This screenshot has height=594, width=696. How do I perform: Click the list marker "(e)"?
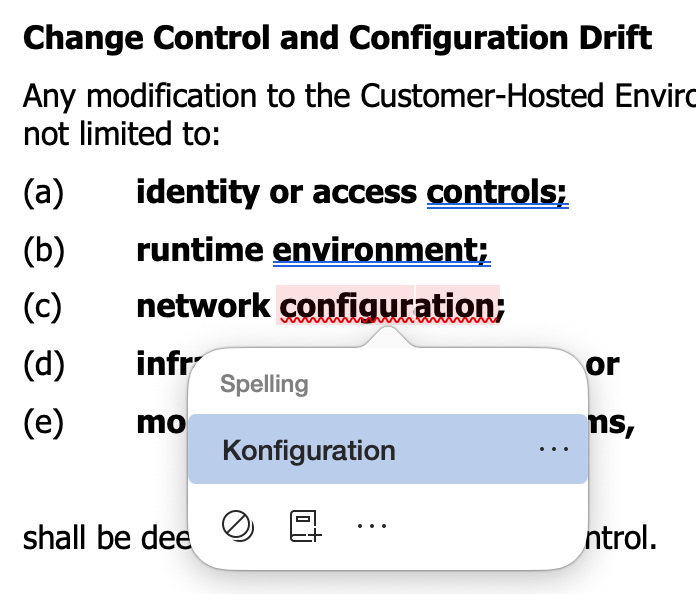44,422
